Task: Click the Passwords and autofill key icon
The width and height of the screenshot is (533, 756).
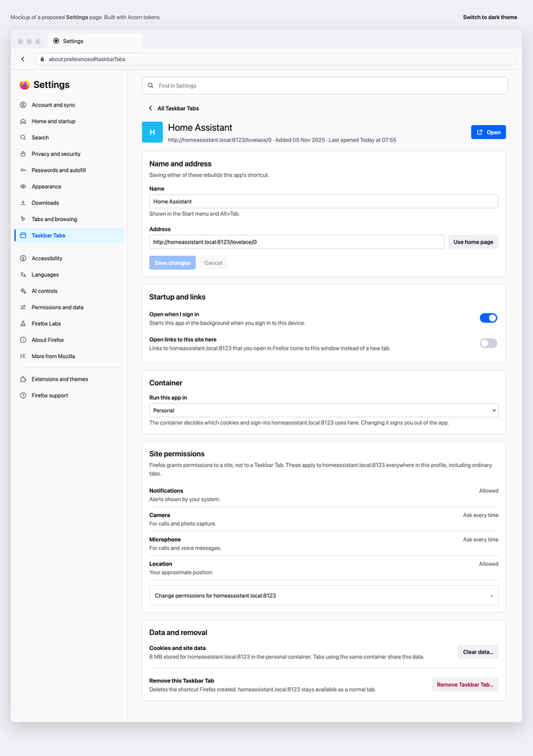Action: point(23,170)
